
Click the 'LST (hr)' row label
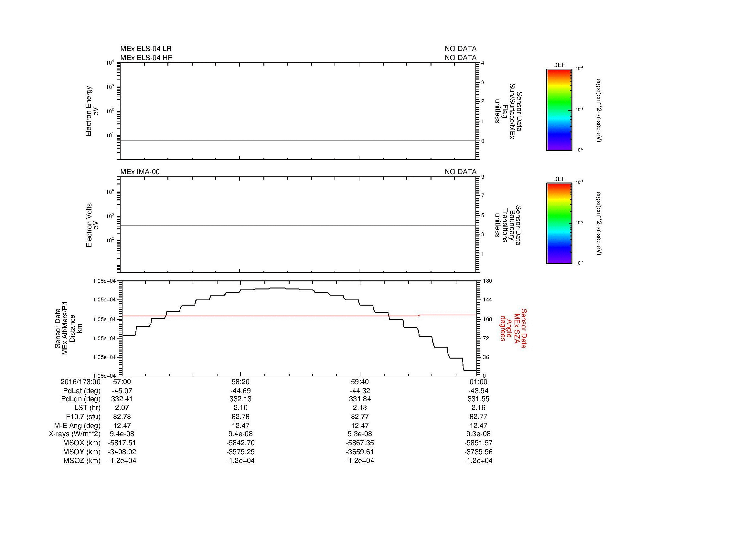click(x=87, y=408)
